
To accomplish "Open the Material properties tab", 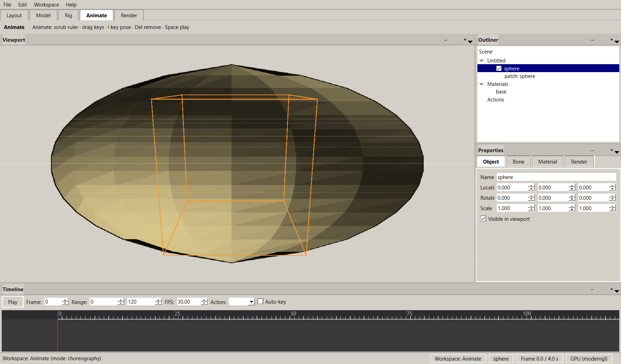I will (548, 161).
